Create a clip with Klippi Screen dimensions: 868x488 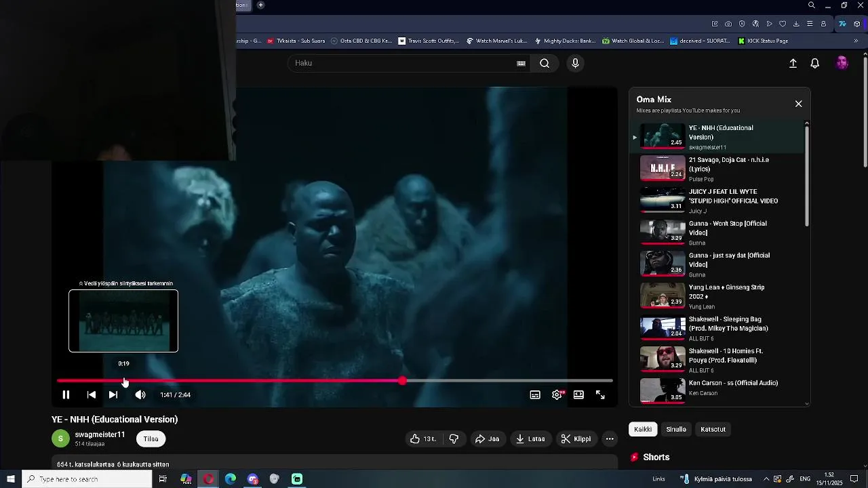[576, 439]
